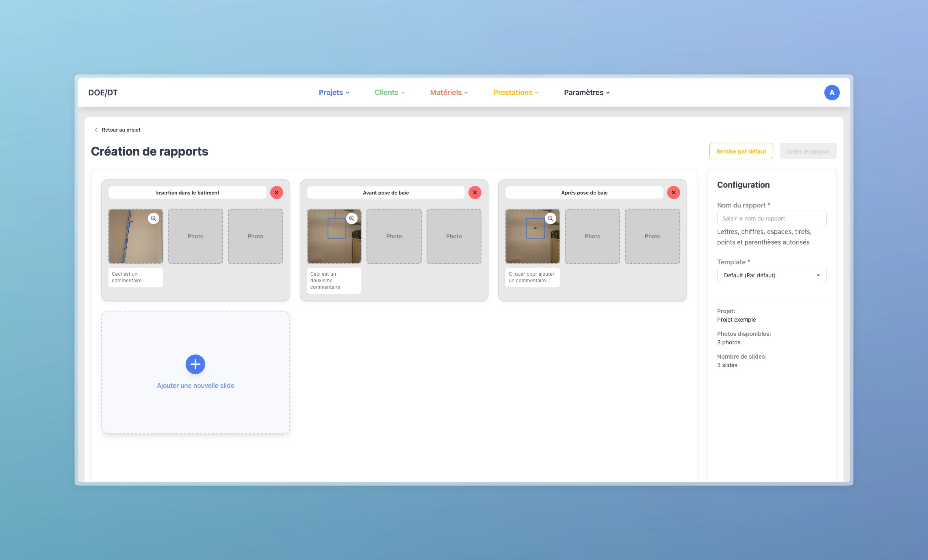Image resolution: width=928 pixels, height=560 pixels.
Task: Expand the Paramètres menu
Action: [587, 93]
